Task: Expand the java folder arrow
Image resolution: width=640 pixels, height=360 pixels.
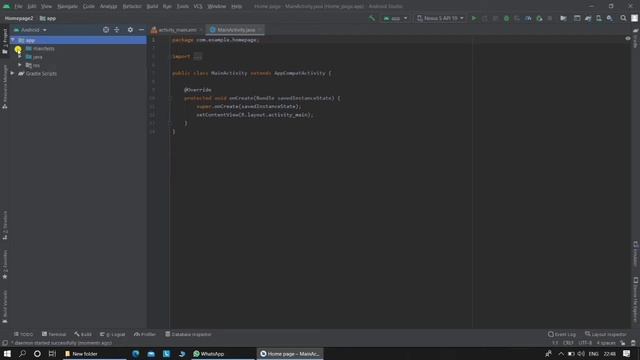Action: [x=20, y=57]
